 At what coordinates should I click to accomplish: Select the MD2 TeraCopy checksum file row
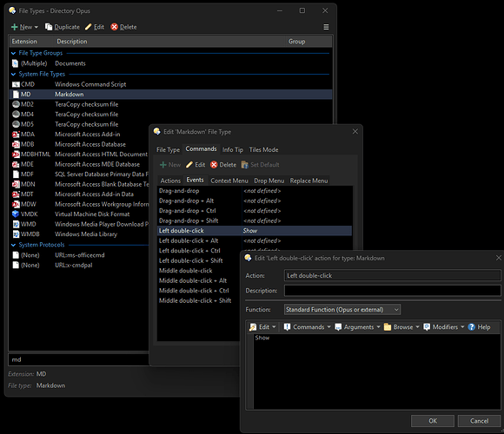[x=170, y=104]
